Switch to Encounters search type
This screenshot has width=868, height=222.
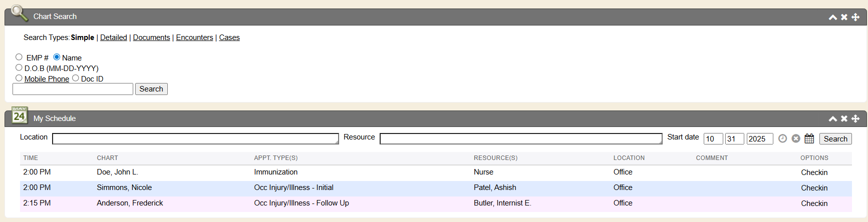pos(194,37)
